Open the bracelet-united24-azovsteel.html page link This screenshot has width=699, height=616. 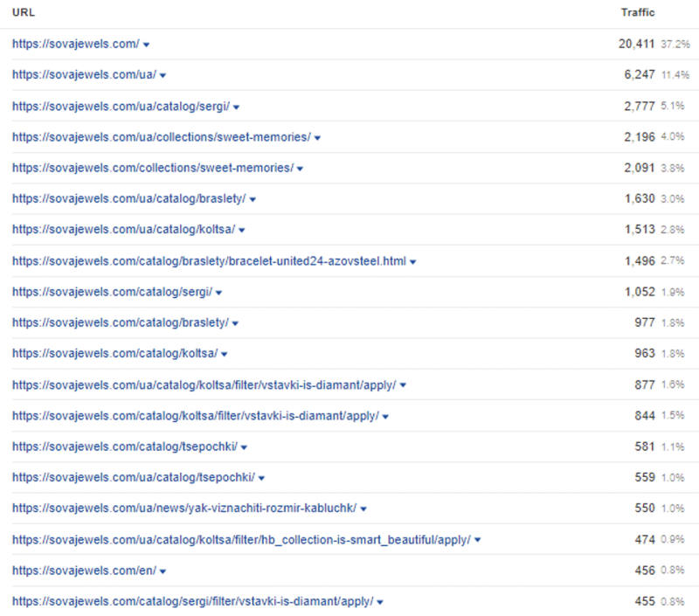(209, 261)
